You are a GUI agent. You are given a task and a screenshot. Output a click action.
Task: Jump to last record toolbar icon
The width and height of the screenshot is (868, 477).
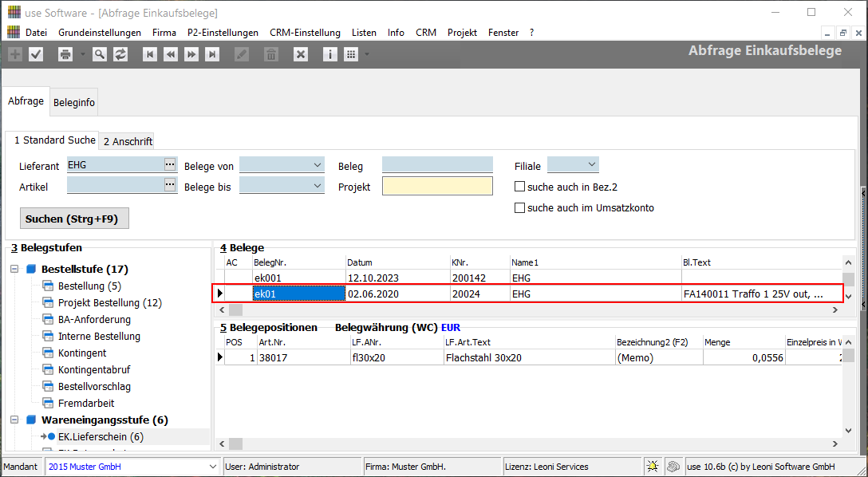tap(212, 54)
